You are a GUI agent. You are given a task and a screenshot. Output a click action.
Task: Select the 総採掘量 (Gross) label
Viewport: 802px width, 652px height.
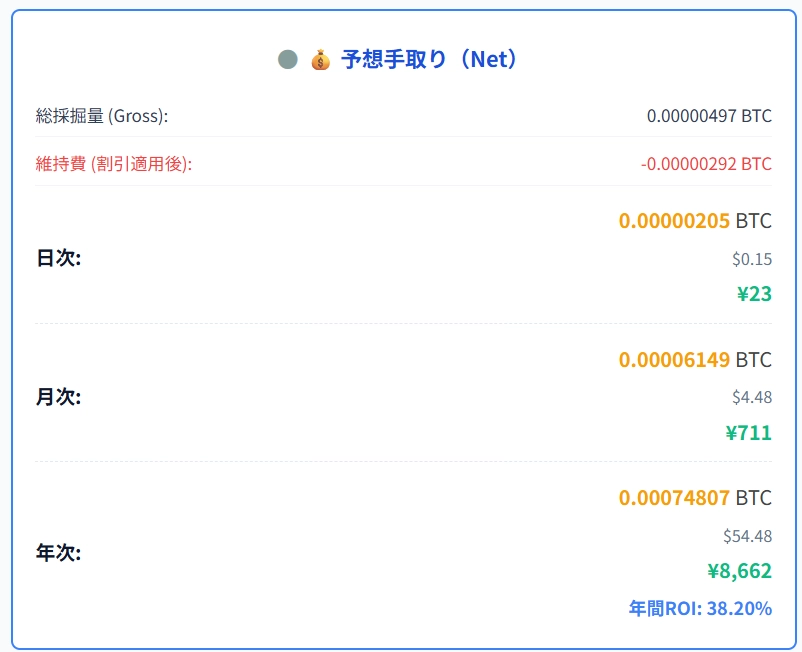click(x=102, y=116)
